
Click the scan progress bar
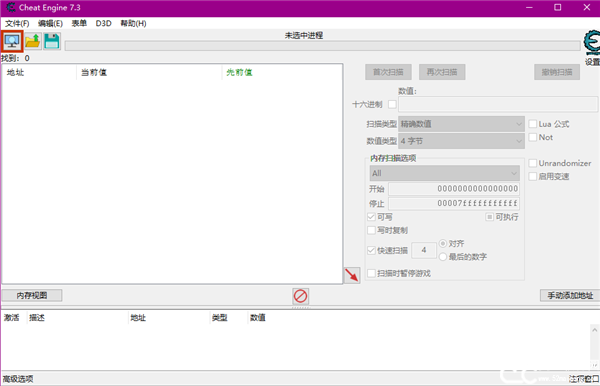tap(323, 46)
